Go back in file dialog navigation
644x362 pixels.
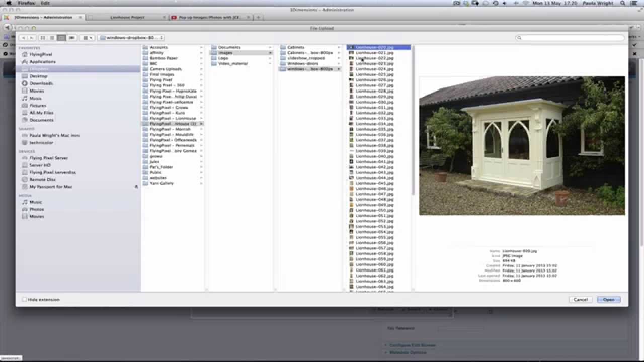point(23,38)
